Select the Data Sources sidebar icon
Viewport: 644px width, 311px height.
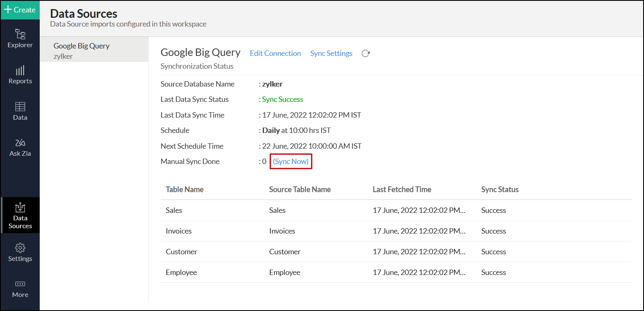(x=20, y=216)
